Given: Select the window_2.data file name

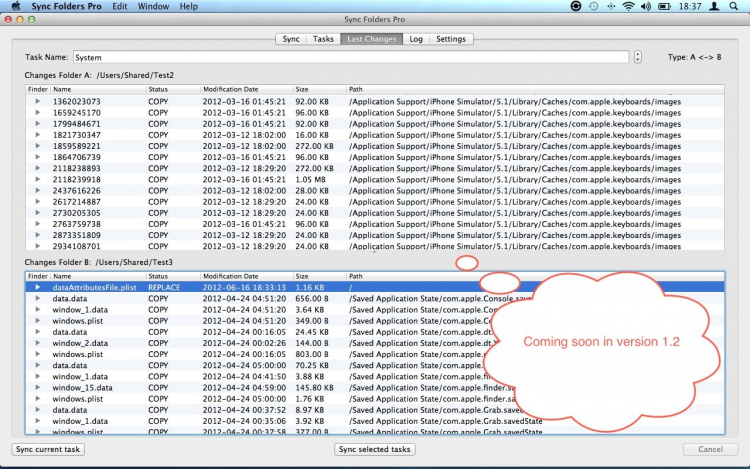Looking at the screenshot, I should pyautogui.click(x=80, y=343).
